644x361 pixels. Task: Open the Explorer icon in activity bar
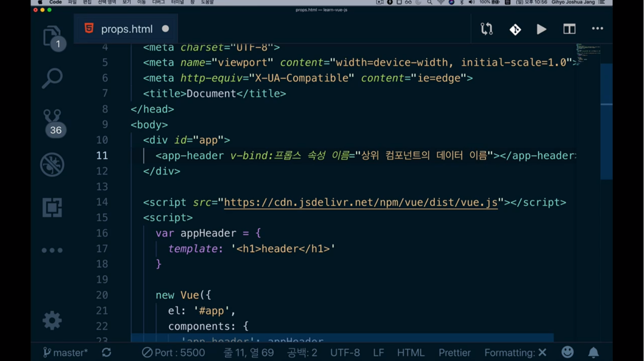(52, 35)
